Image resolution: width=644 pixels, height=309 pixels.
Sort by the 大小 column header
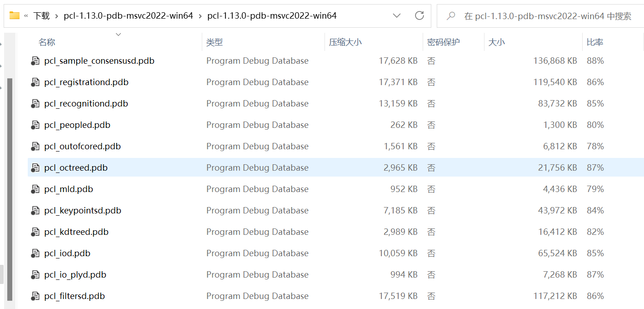tap(496, 42)
